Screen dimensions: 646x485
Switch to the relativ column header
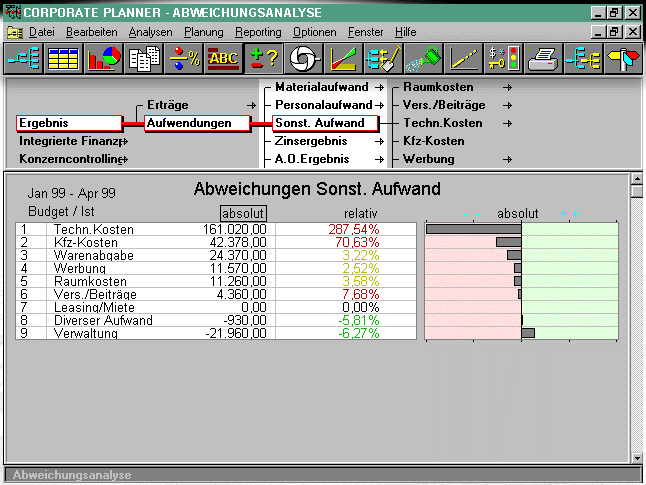360,213
